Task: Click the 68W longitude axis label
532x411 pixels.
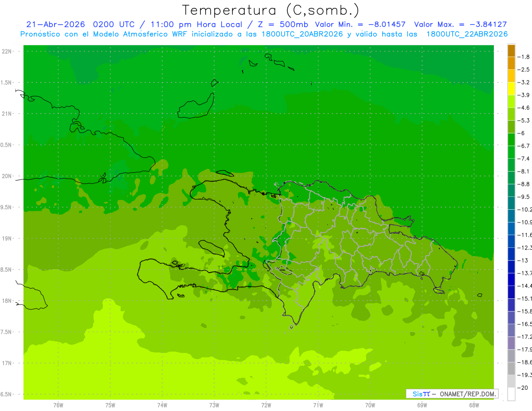Action: tap(473, 405)
